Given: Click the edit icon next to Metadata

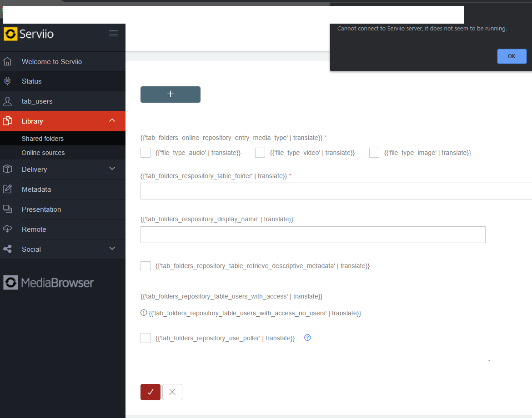Looking at the screenshot, I should [7, 189].
